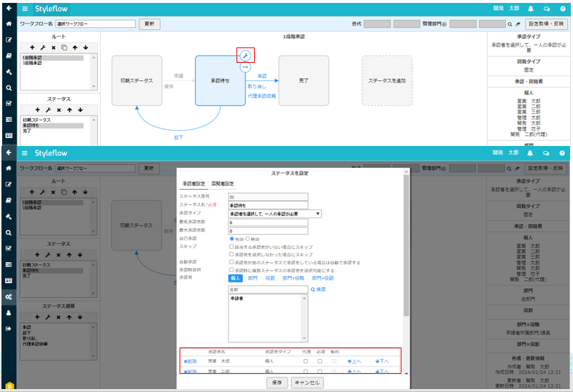Click キャンセル button in the dialog
The height and width of the screenshot is (392, 573).
[x=307, y=383]
